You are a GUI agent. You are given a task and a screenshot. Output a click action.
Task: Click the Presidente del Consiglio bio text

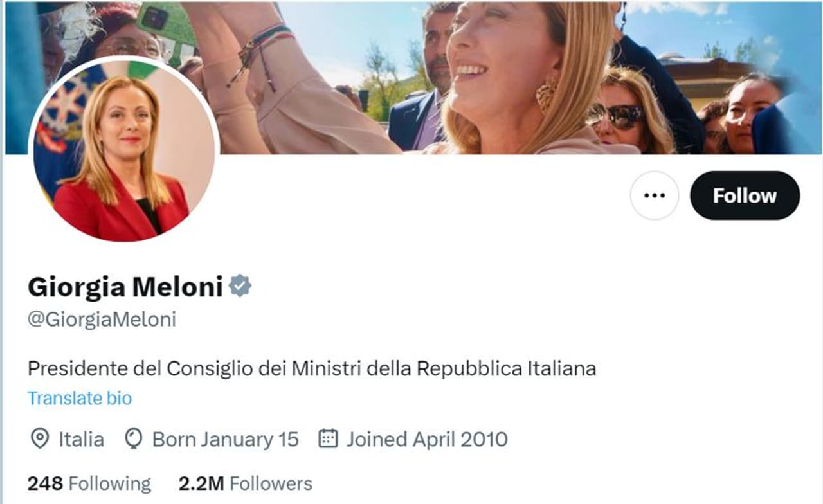pos(312,369)
